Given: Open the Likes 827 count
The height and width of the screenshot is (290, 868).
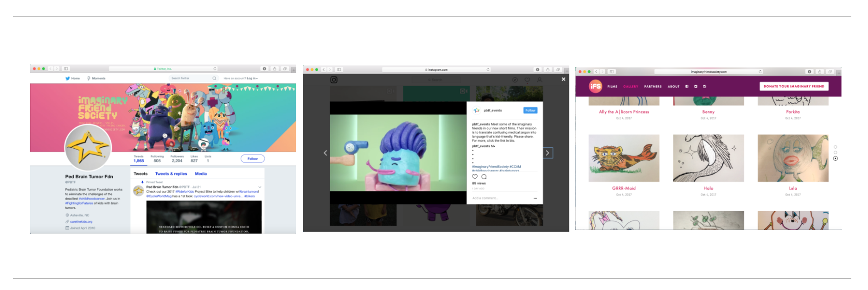Looking at the screenshot, I should [194, 159].
